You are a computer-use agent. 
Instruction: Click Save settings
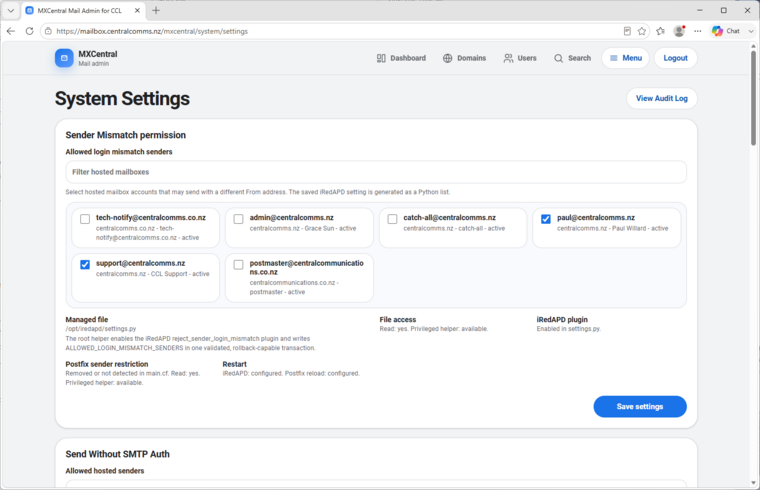640,407
